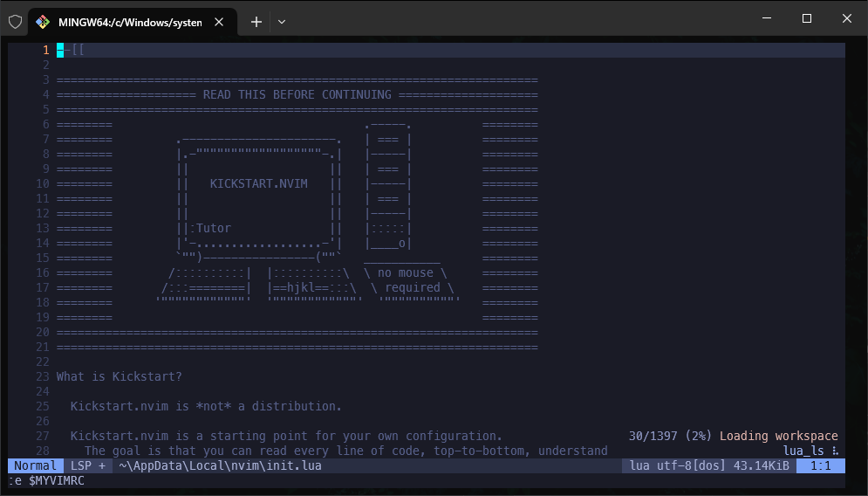Click line number 1 in the gutter
868x496 pixels.
point(46,50)
